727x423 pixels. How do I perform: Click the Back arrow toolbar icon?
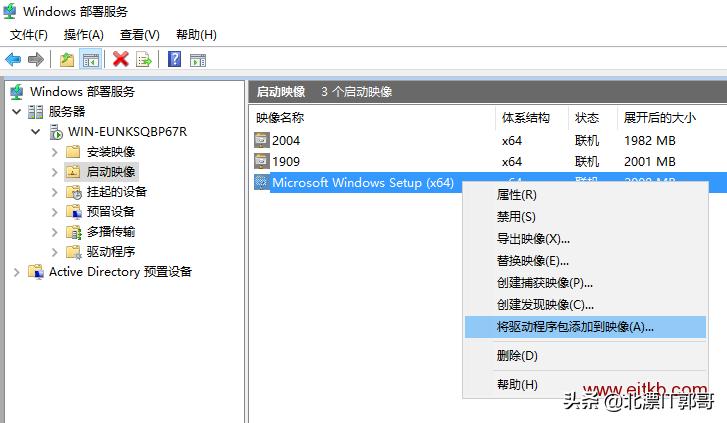pyautogui.click(x=13, y=59)
